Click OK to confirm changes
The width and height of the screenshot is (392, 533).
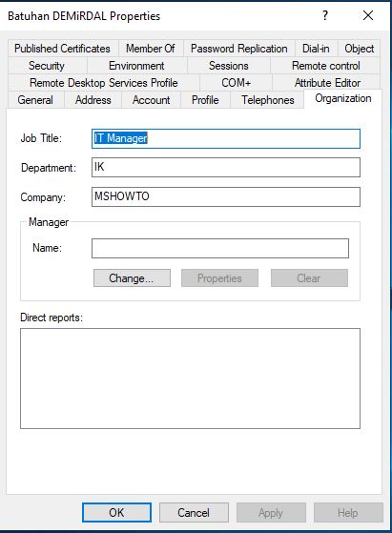(116, 512)
